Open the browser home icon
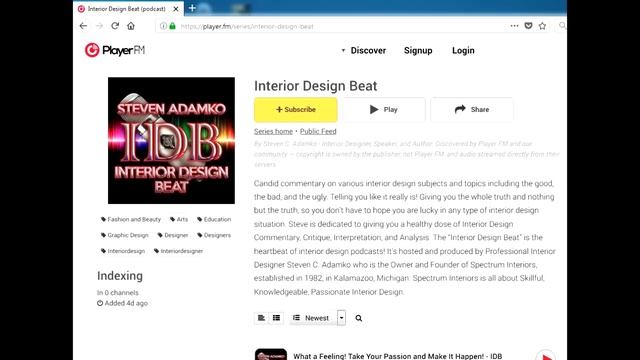 tap(131, 26)
